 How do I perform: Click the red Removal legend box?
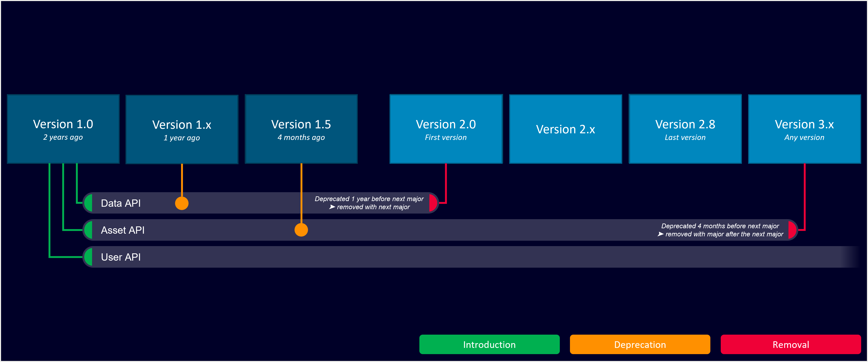click(791, 344)
